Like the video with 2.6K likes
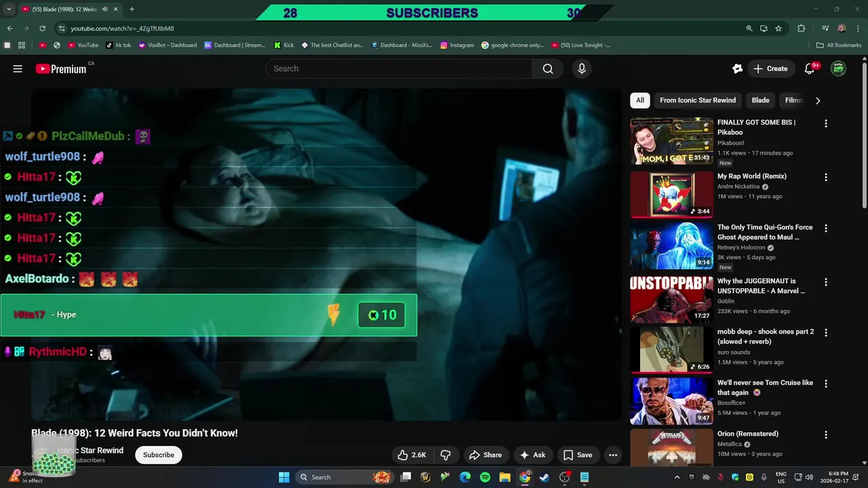The width and height of the screenshot is (868, 488). click(412, 455)
